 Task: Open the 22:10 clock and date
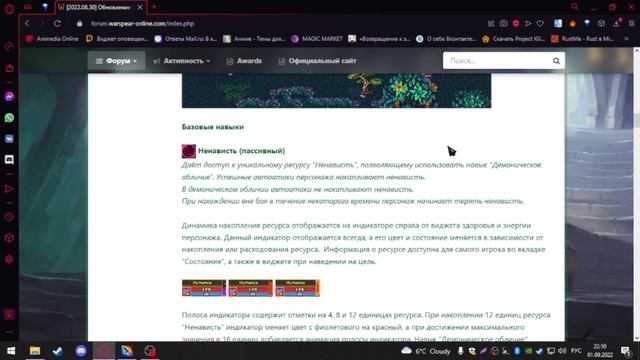600,351
